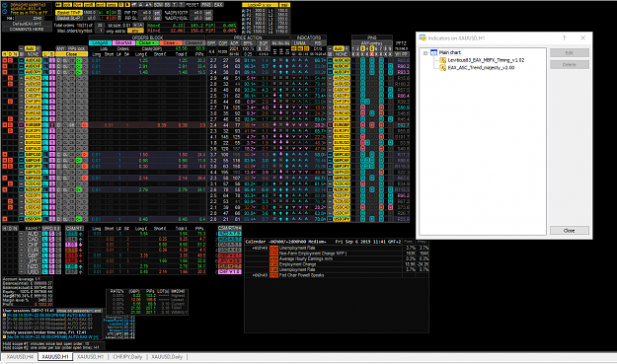Click the pink CHF strength value box

point(71,245)
